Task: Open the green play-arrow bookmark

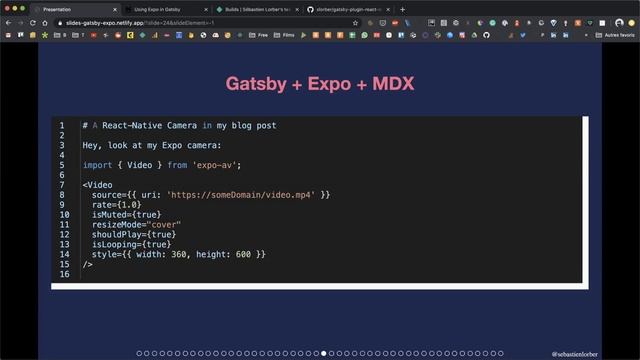Action: pos(303,36)
